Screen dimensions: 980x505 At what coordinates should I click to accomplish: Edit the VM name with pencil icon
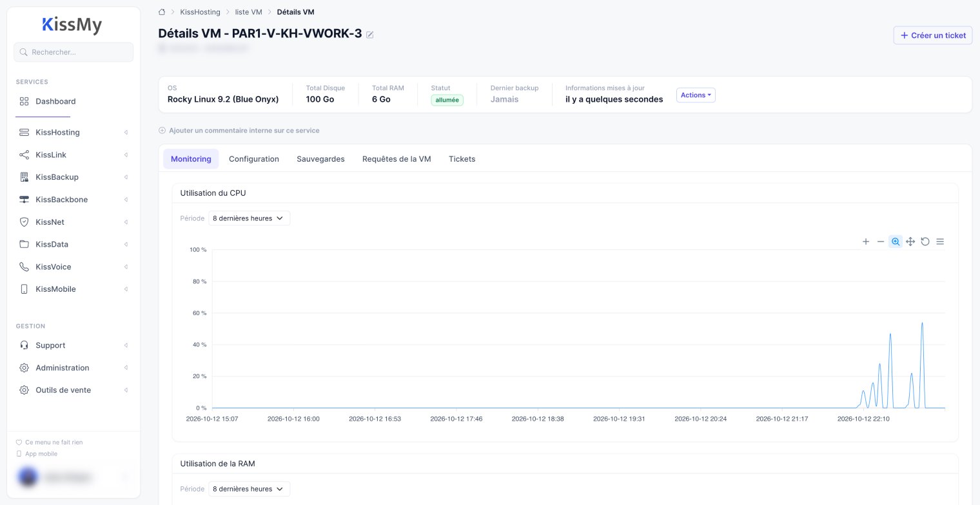(x=370, y=35)
